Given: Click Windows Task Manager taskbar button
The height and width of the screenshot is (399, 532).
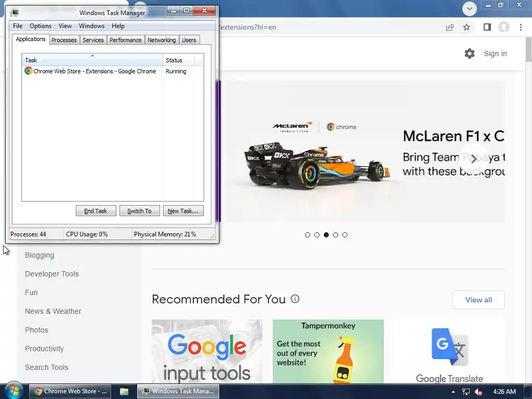Looking at the screenshot, I should [x=178, y=391].
